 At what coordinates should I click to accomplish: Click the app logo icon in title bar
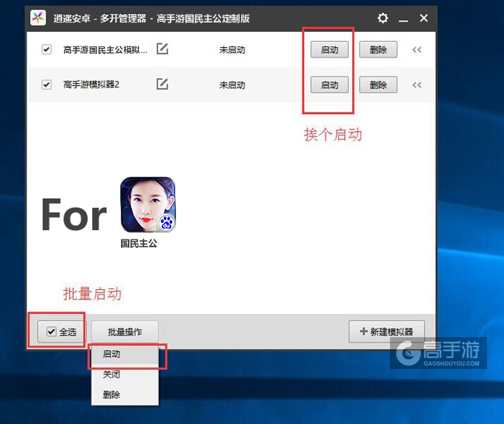(x=38, y=18)
